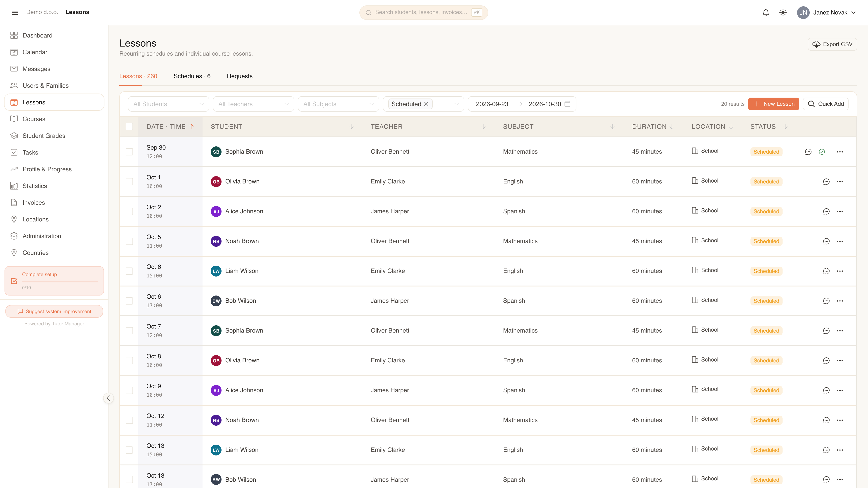Click the Complete setup progress bar
This screenshot has height=488, width=868.
(x=60, y=281)
